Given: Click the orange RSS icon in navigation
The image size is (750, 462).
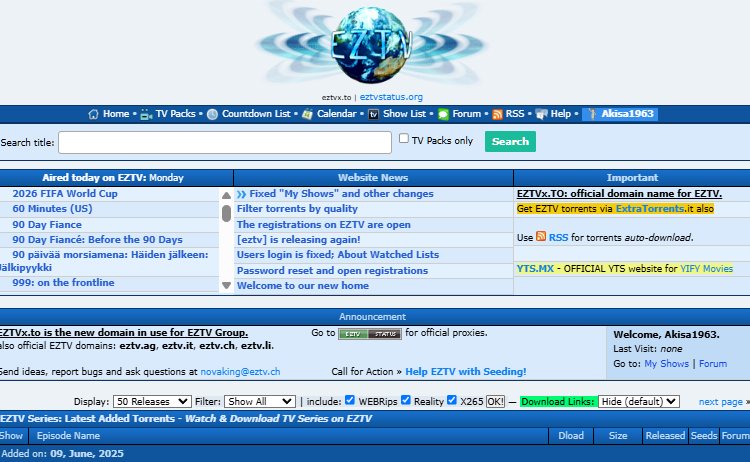Looking at the screenshot, I should click(497, 114).
